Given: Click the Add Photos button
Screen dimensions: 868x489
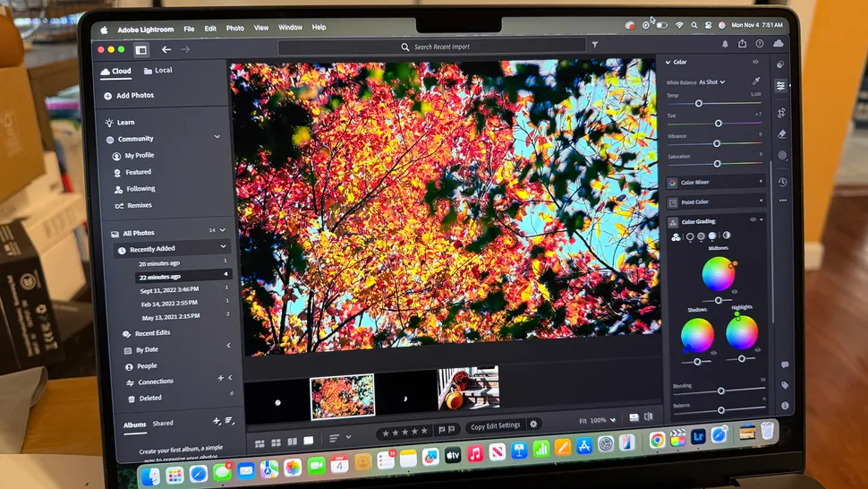Looking at the screenshot, I should click(x=129, y=95).
